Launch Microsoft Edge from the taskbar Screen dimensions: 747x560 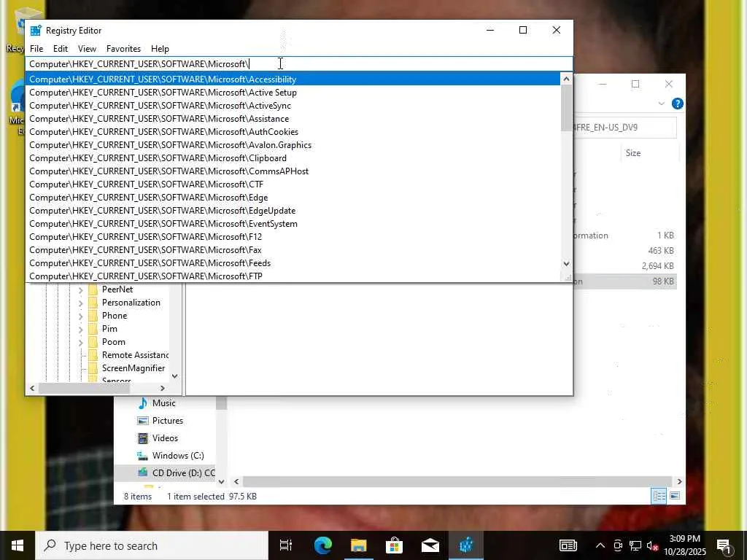click(322, 545)
